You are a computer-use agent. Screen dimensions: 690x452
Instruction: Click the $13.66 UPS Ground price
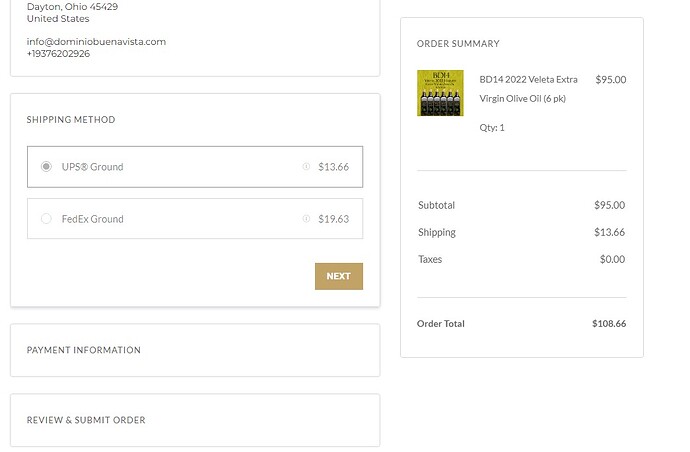click(334, 167)
